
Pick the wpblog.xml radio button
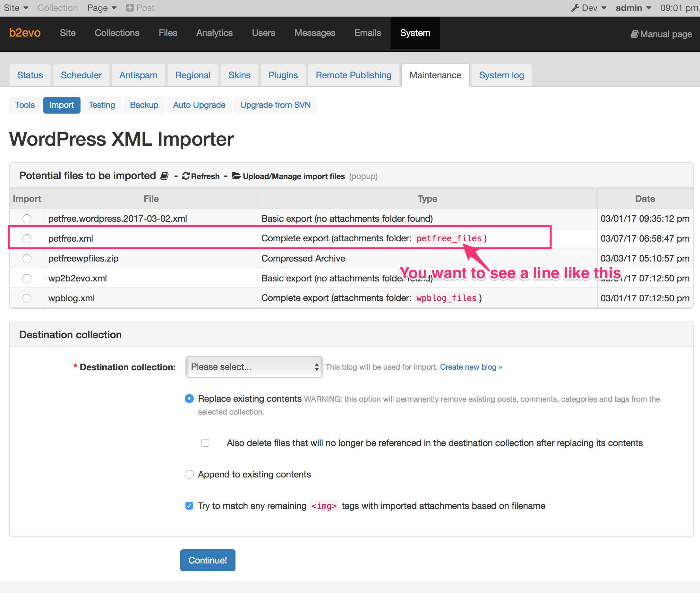click(27, 298)
